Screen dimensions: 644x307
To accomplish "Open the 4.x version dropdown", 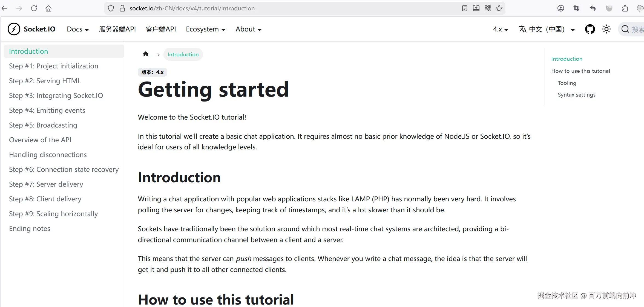I will 501,29.
